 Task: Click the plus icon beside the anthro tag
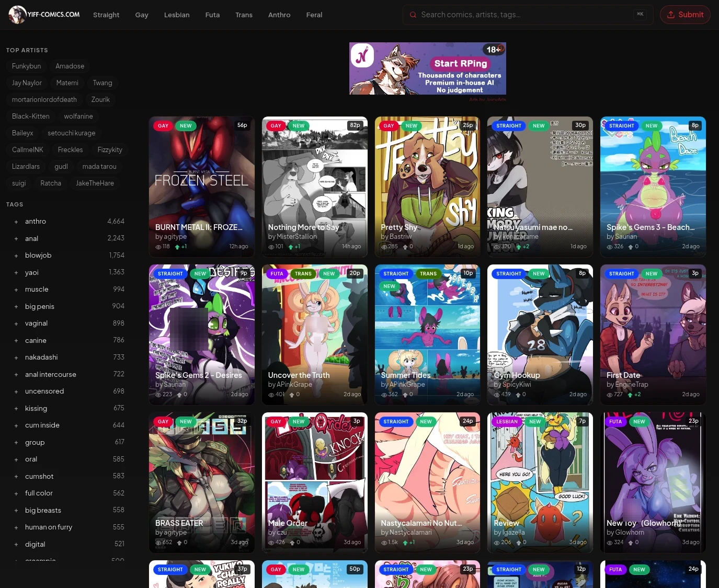click(x=16, y=222)
